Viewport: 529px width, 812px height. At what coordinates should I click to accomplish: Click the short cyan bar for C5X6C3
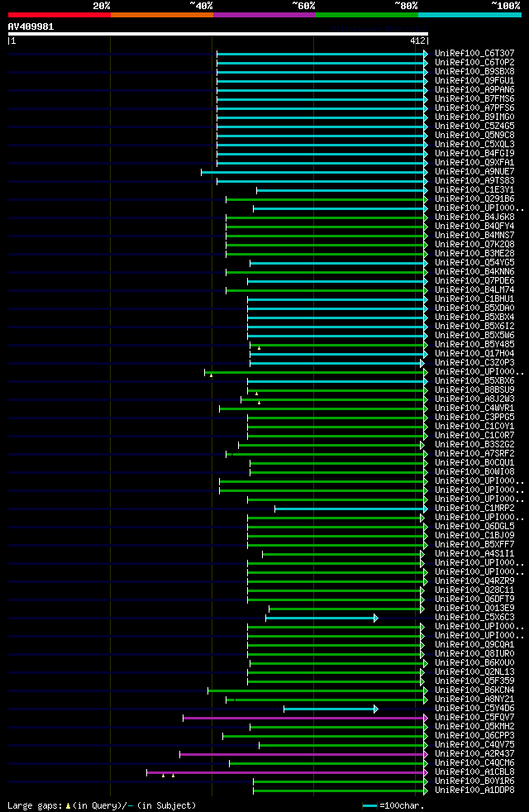point(322,619)
